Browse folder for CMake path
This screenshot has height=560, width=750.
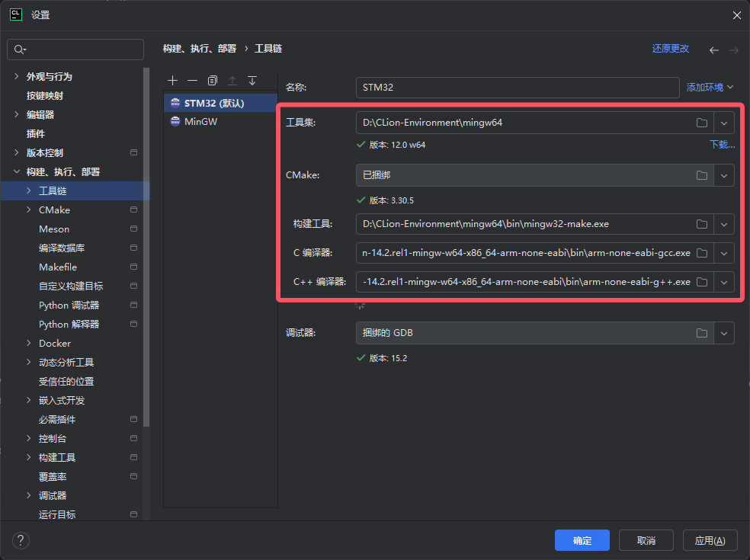702,175
